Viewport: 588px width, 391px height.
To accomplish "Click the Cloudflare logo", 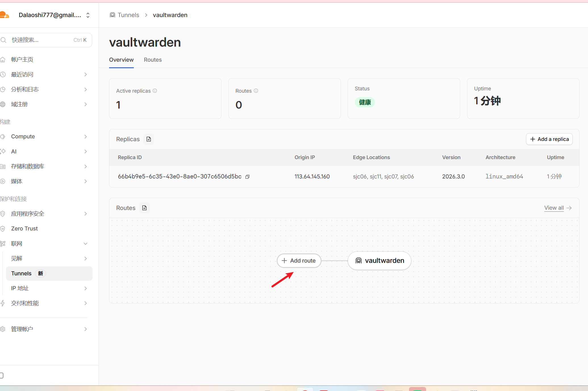I will pos(5,15).
